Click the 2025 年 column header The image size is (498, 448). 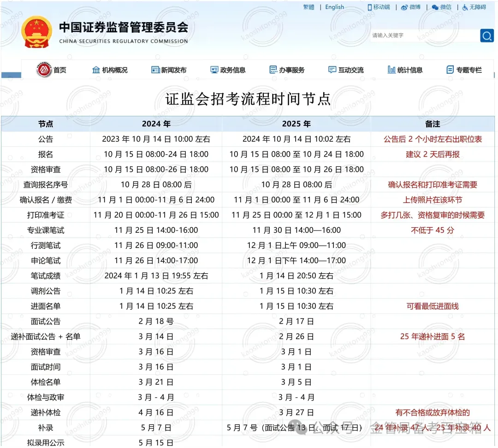[x=296, y=124]
